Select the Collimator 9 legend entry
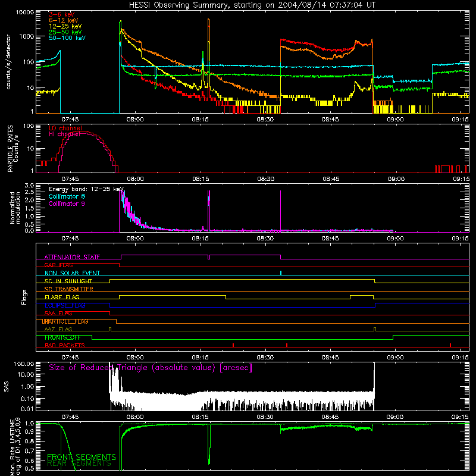476x476 pixels. click(x=67, y=203)
